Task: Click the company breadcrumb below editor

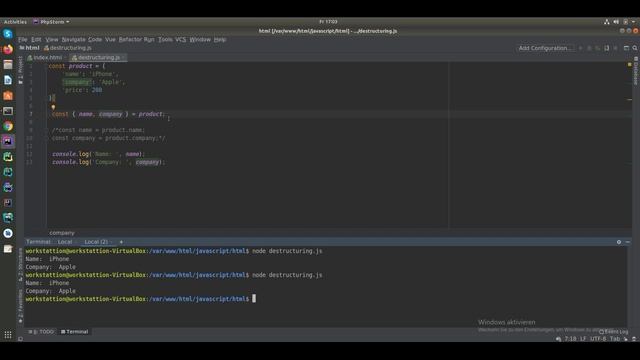Action: 62,233
